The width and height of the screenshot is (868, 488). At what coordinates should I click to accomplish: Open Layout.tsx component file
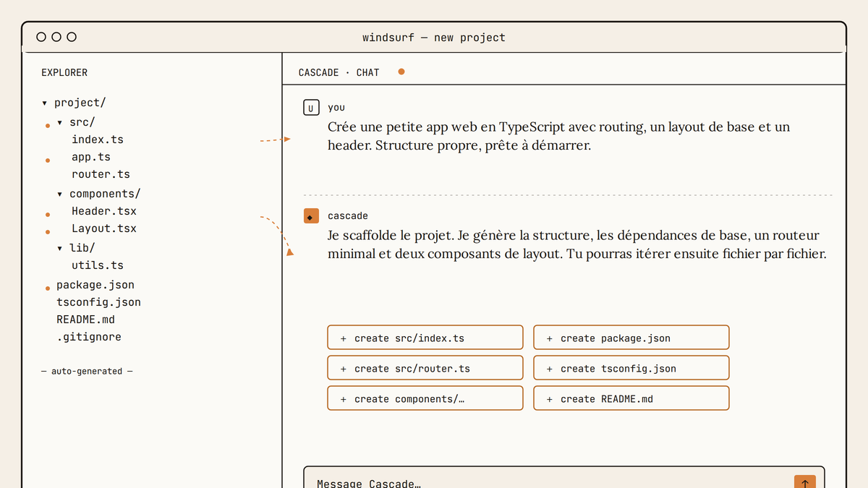(104, 228)
